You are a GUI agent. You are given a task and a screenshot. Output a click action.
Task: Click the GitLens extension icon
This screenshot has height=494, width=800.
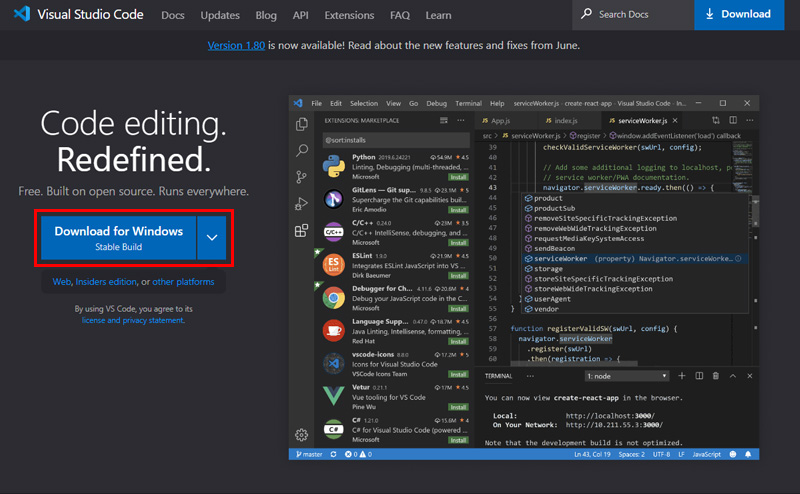coord(334,199)
